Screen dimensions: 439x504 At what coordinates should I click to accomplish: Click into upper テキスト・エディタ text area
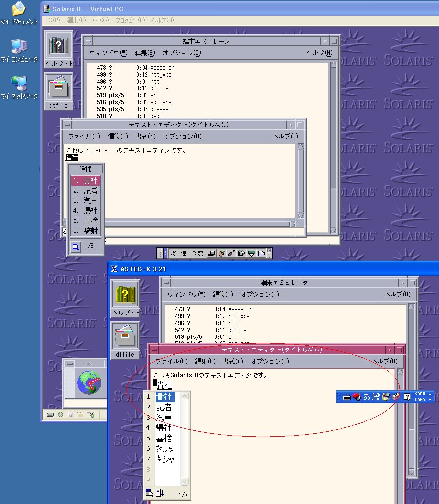pyautogui.click(x=180, y=181)
